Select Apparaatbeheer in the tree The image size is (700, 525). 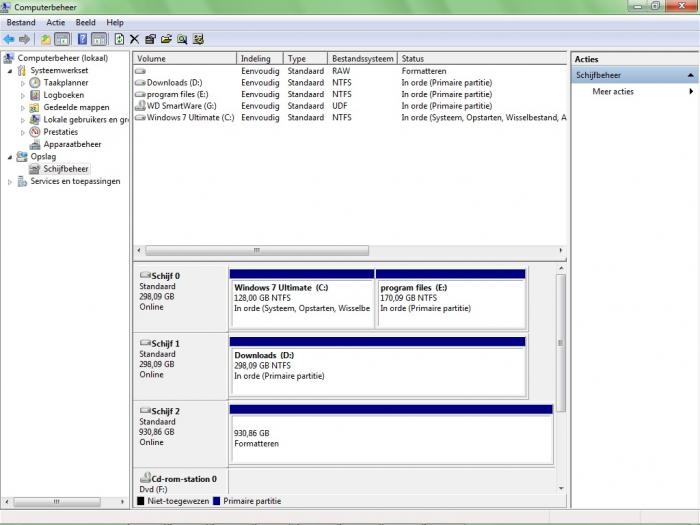[72, 144]
